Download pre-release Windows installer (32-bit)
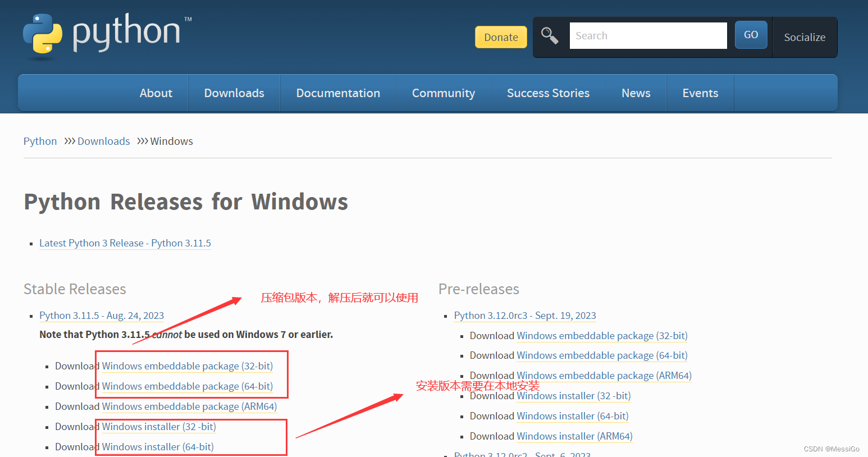The height and width of the screenshot is (457, 868). [x=574, y=396]
